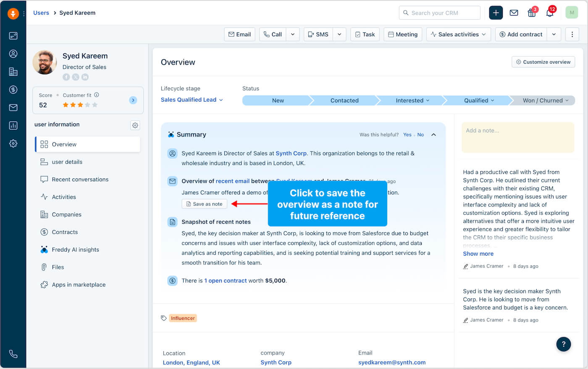Open the Sales activities dropdown

458,34
